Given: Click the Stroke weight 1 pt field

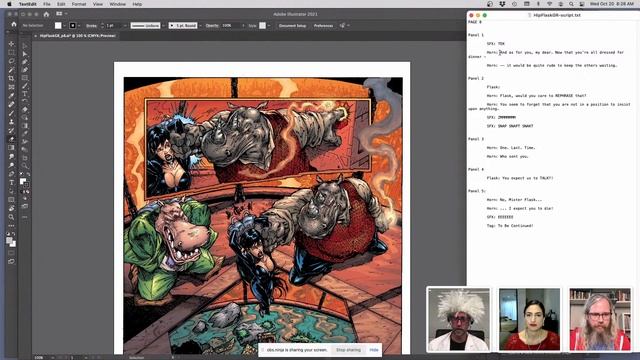Looking at the screenshot, I should [x=113, y=25].
